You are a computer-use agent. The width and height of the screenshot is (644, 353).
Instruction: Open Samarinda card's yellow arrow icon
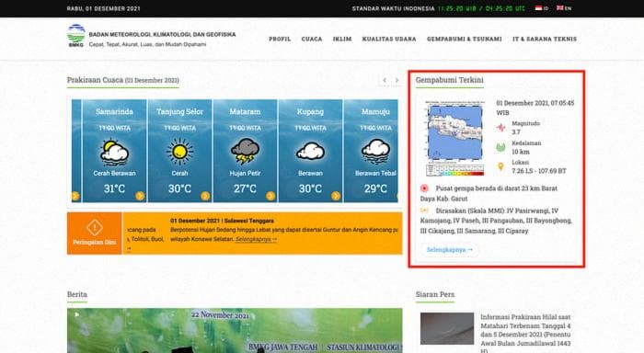(140, 196)
